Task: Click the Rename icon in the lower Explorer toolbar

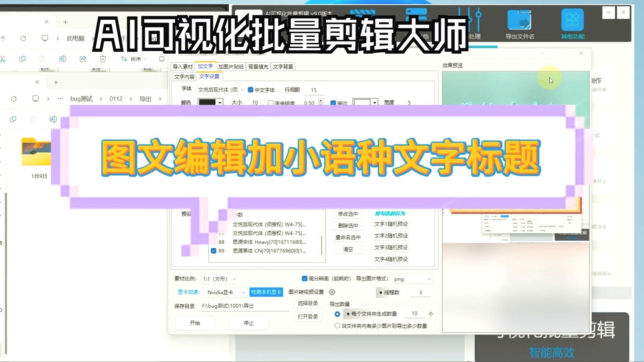Action: (53, 119)
